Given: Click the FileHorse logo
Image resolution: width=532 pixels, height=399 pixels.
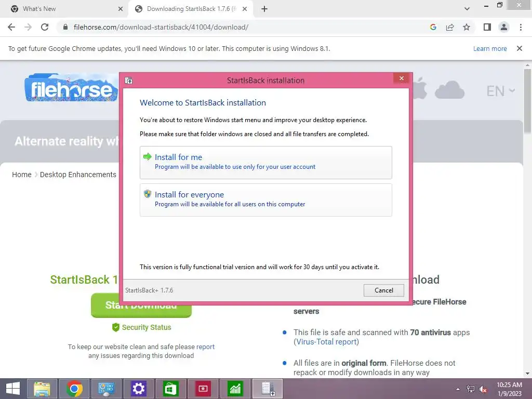Looking at the screenshot, I should pyautogui.click(x=71, y=88).
